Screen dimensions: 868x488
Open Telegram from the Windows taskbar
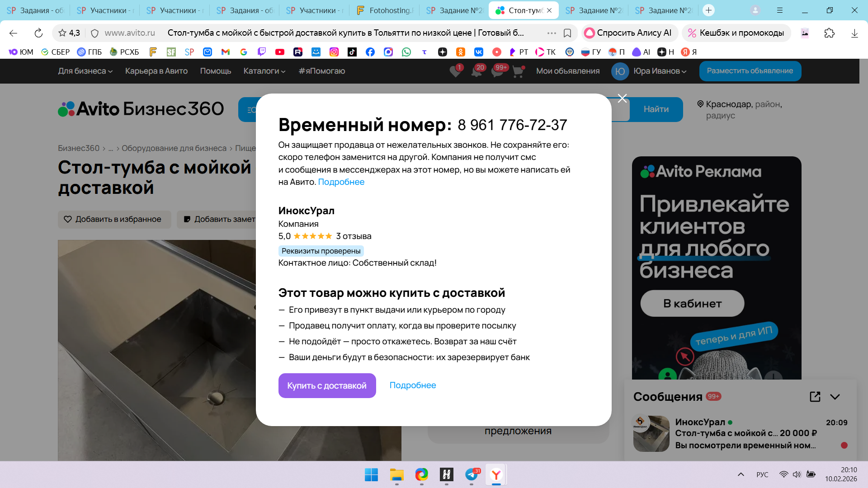472,474
